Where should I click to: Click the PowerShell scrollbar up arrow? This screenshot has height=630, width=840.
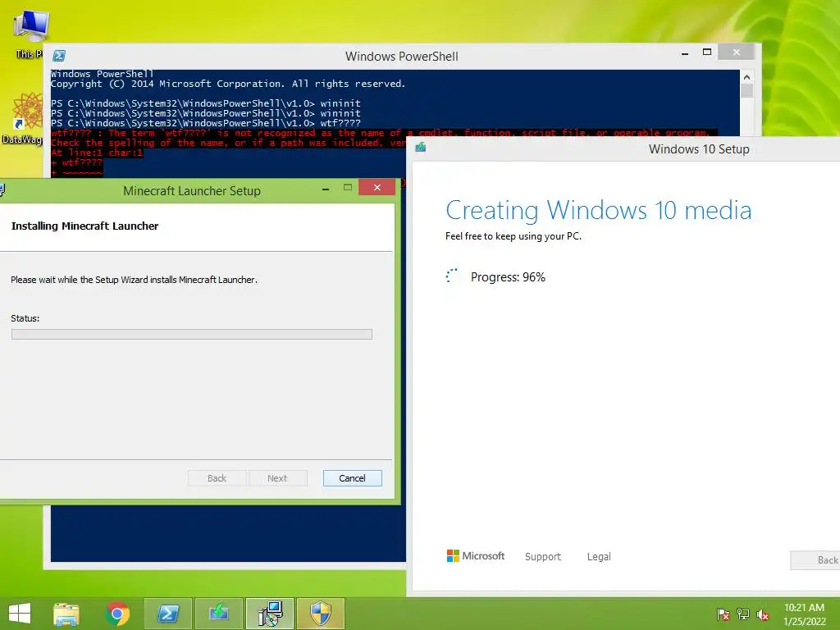pos(746,77)
